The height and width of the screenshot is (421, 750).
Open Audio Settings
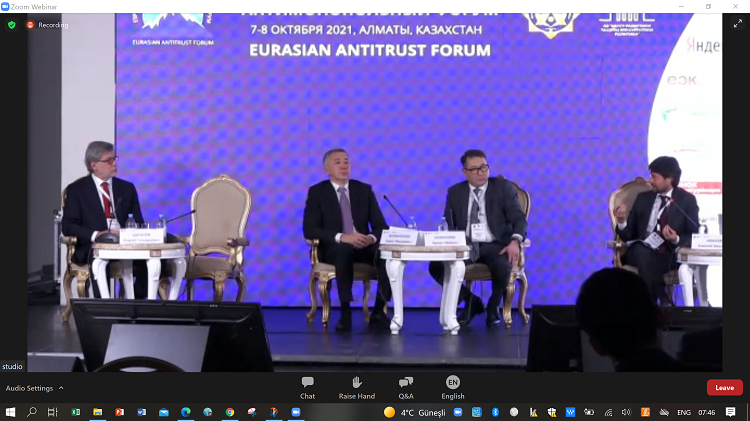click(29, 388)
